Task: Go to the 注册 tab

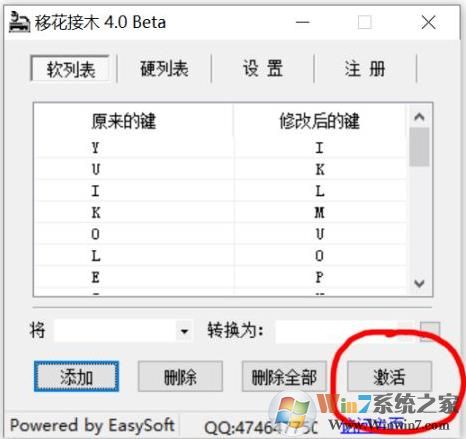Action: click(365, 69)
